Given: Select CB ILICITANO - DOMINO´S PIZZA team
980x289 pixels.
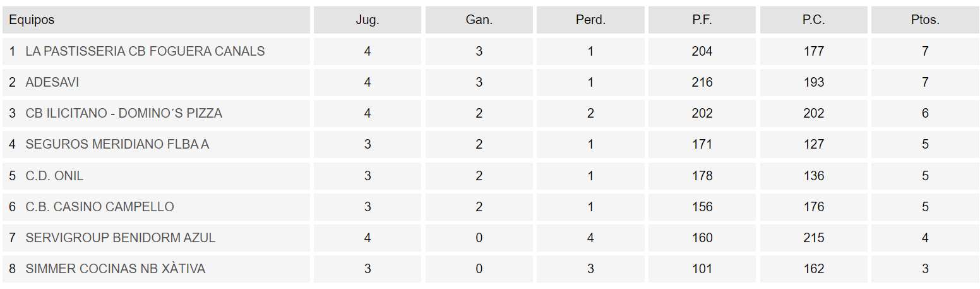Looking at the screenshot, I should tap(124, 113).
